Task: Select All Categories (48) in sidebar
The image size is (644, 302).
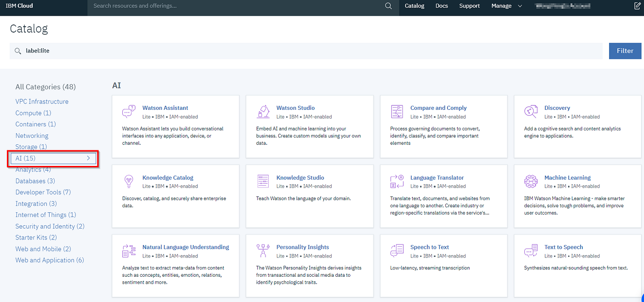Action: tap(46, 87)
